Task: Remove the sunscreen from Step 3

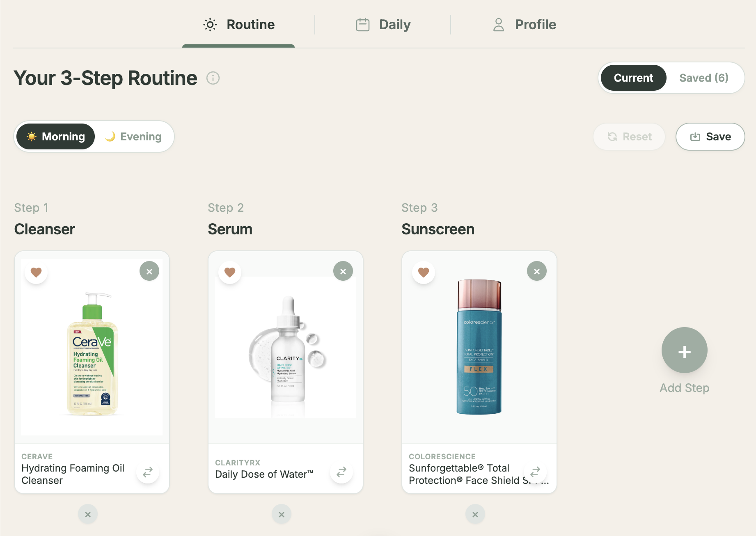Action: (537, 271)
